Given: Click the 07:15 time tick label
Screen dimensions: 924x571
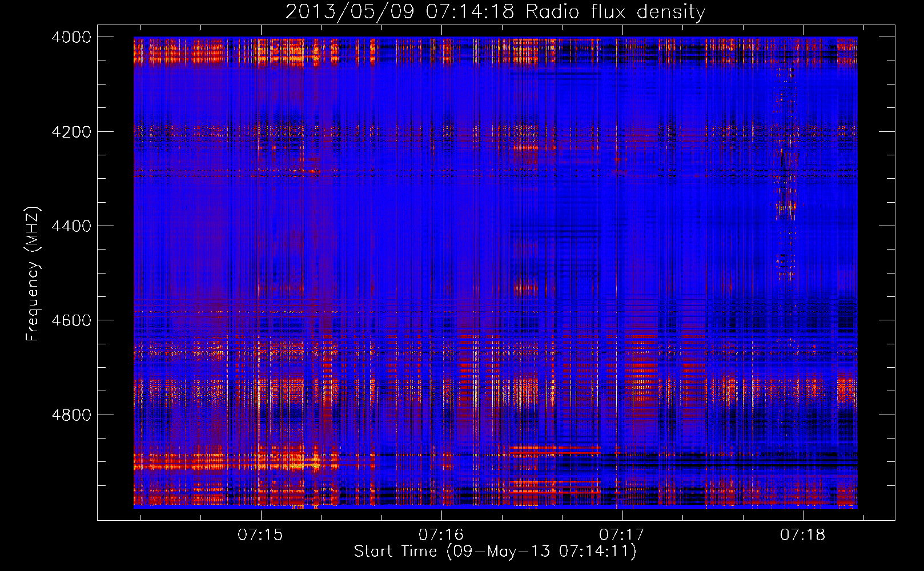Looking at the screenshot, I should tap(260, 534).
